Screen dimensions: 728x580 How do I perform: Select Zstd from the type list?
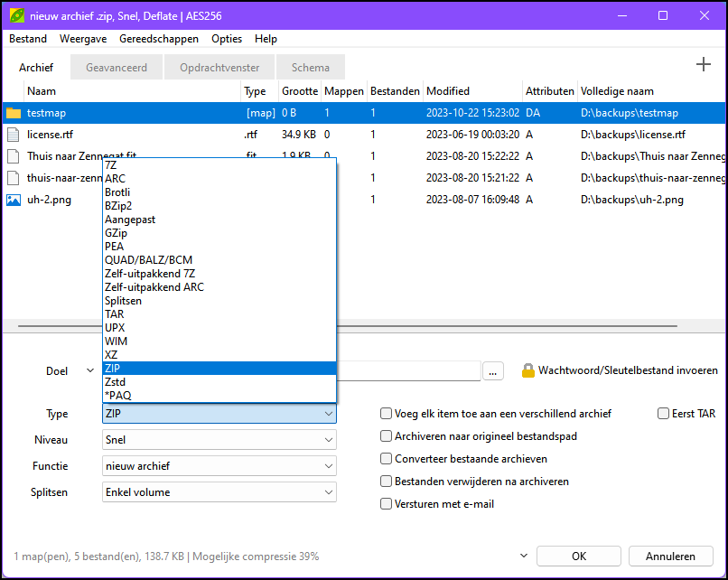click(x=115, y=382)
